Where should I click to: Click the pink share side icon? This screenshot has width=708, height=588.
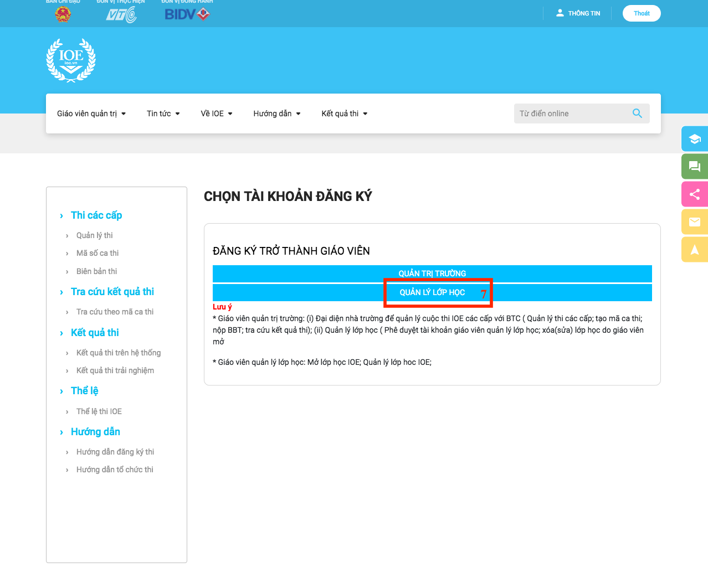(694, 194)
